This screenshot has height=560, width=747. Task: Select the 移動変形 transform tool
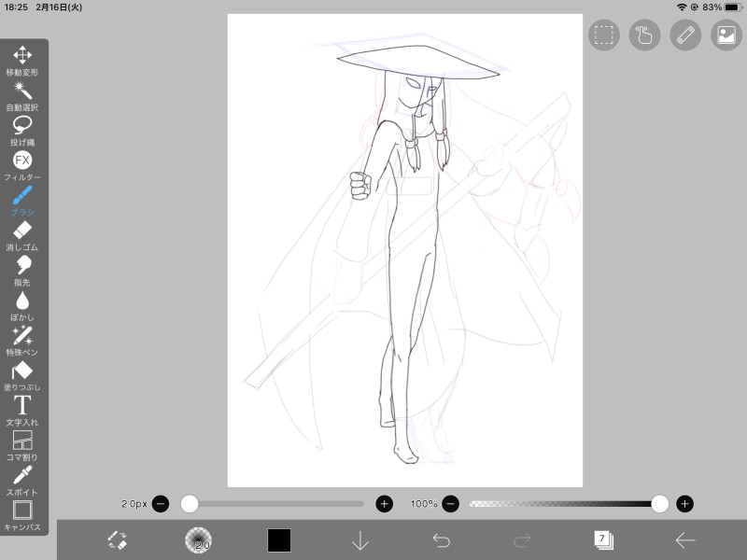click(21, 61)
